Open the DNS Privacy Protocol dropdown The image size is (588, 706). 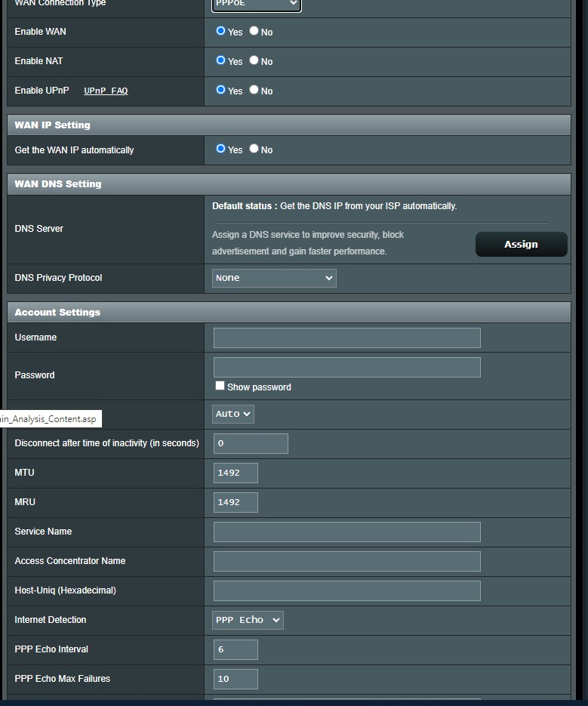coord(273,278)
